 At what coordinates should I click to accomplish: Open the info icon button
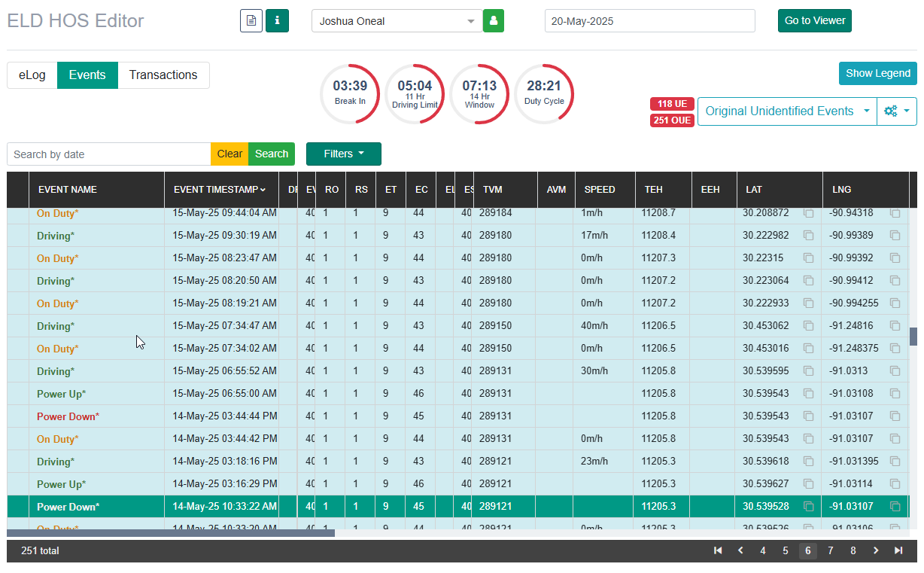pos(277,21)
